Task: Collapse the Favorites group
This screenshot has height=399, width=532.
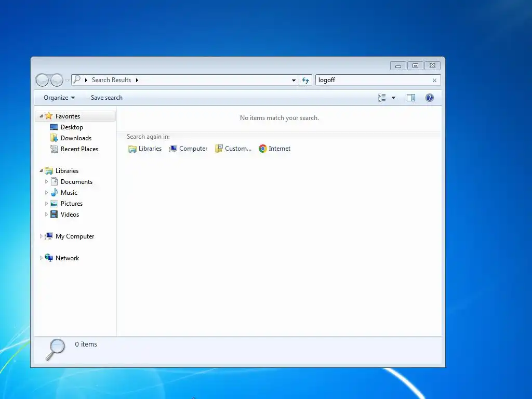Action: (41, 116)
